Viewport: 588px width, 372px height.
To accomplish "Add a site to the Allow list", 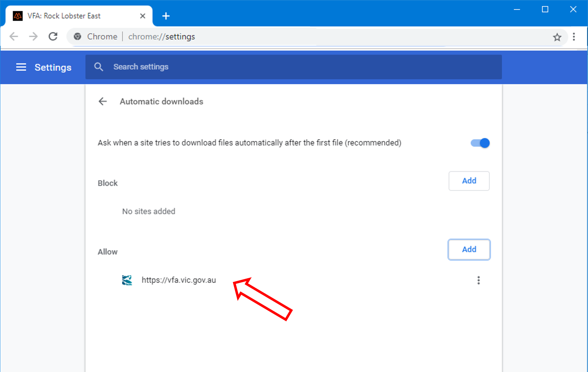I will tap(469, 249).
